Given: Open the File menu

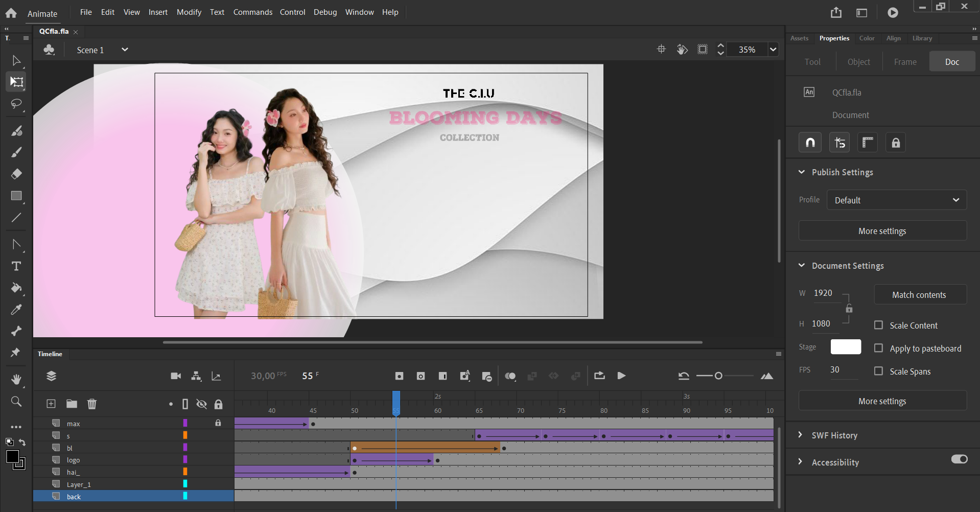Looking at the screenshot, I should tap(86, 12).
